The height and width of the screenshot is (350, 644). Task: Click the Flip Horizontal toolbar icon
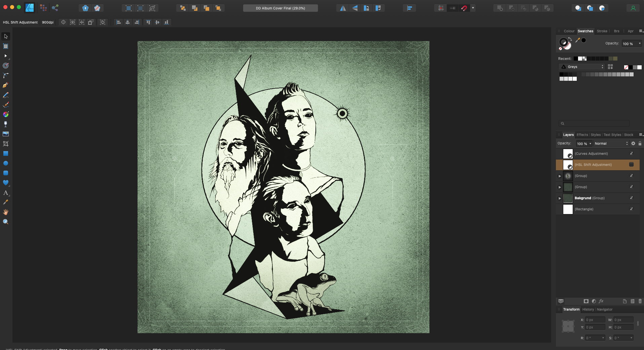pyautogui.click(x=343, y=8)
